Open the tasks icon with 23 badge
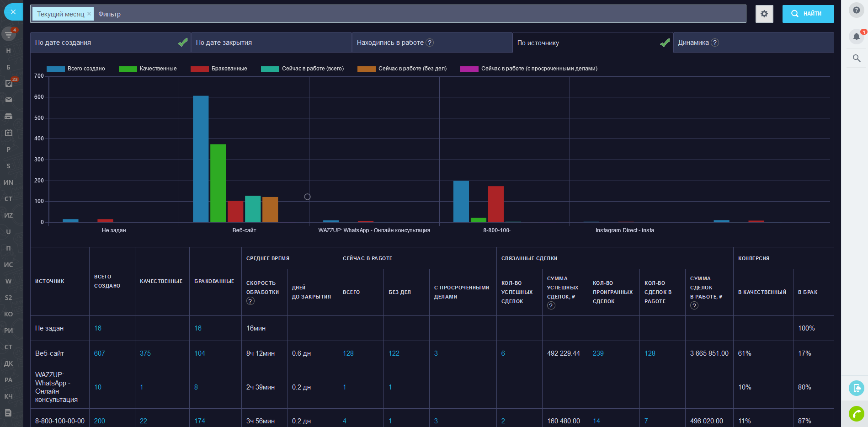Screen dimensions: 868x427 (x=9, y=83)
